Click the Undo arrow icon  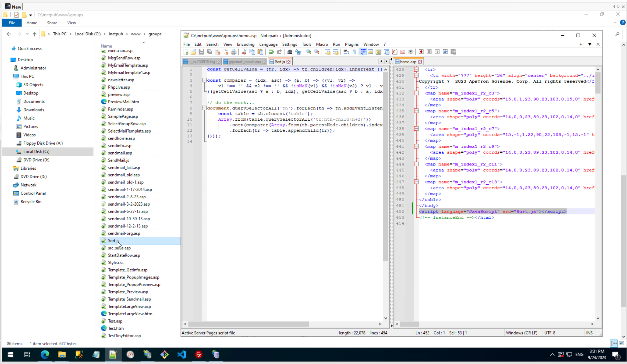point(271,52)
